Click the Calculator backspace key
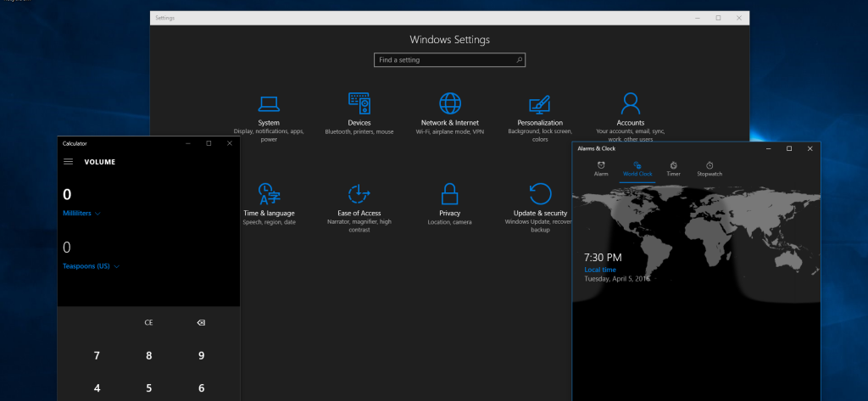 [x=201, y=322]
